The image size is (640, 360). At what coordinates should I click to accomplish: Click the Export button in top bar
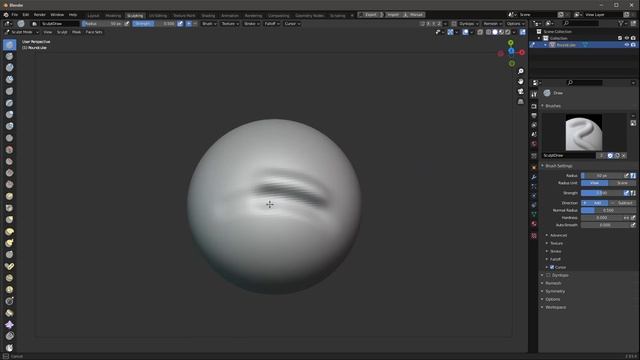click(369, 15)
